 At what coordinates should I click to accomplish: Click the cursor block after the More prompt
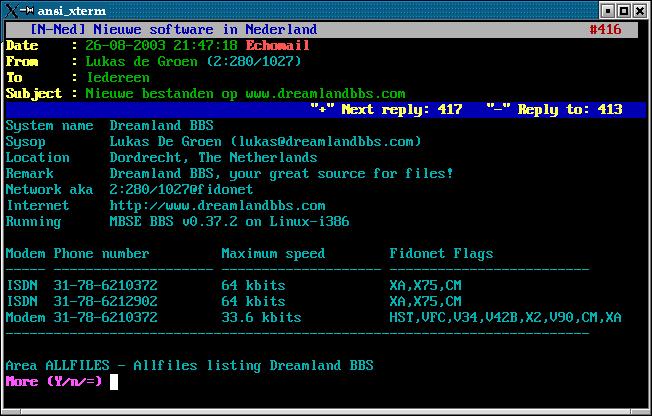click(114, 382)
